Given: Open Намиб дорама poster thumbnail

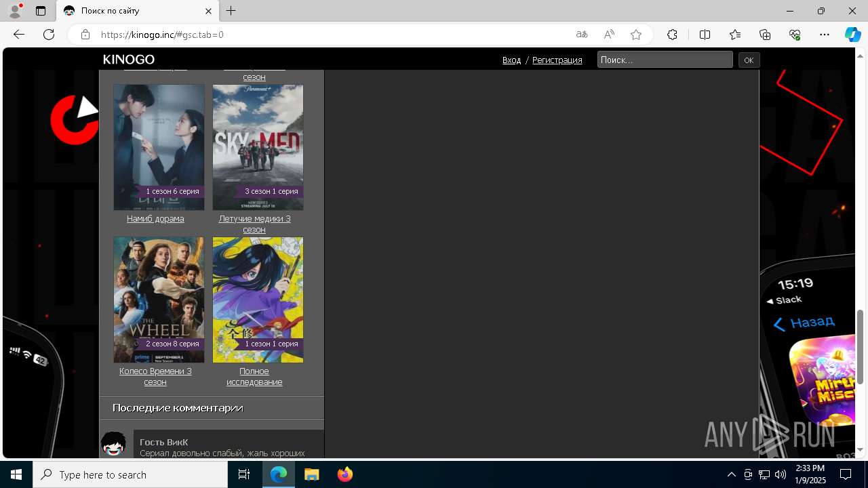Looking at the screenshot, I should tap(159, 147).
